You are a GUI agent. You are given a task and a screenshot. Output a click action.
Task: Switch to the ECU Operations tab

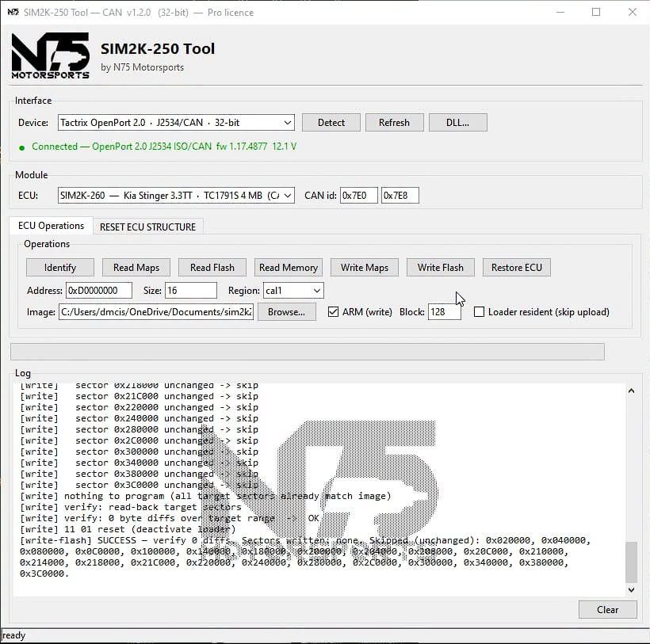(51, 226)
